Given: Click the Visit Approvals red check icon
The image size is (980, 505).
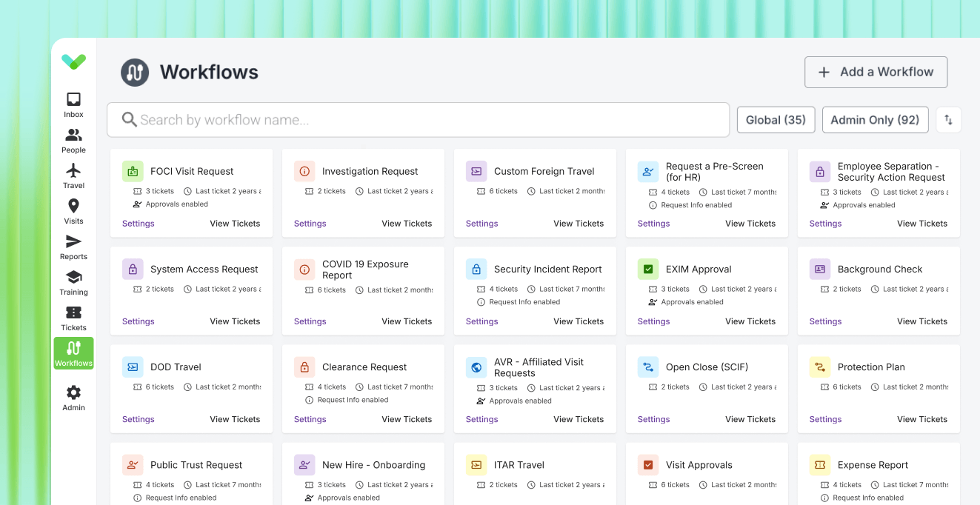Looking at the screenshot, I should pyautogui.click(x=648, y=464).
